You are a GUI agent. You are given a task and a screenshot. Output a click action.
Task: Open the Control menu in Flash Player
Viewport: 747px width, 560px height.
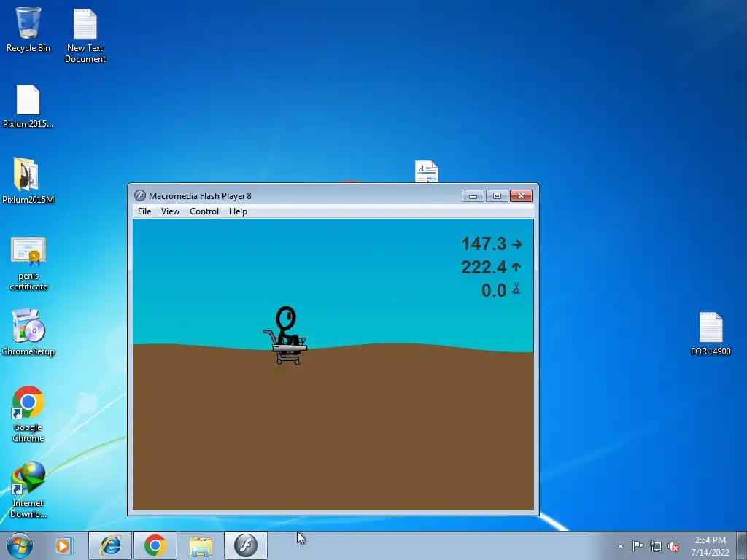point(204,211)
